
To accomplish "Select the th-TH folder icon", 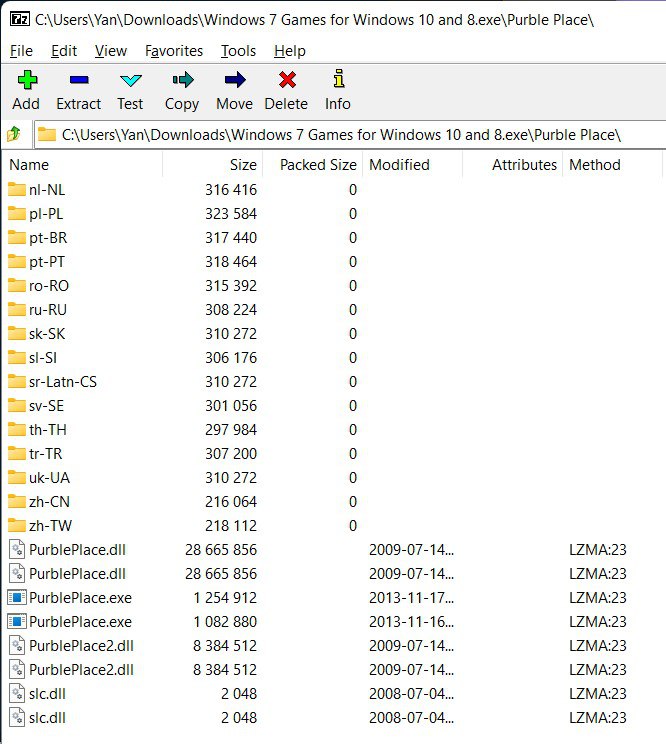I will click(17, 429).
